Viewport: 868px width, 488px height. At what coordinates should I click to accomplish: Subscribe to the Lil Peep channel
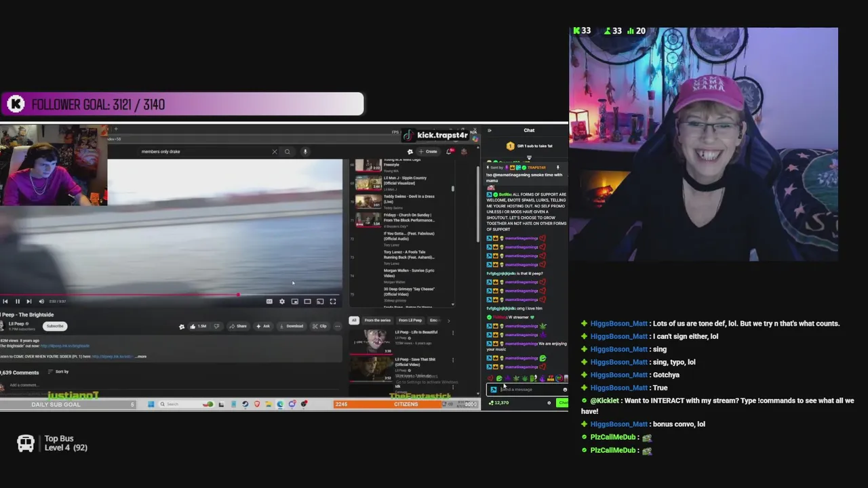(x=55, y=326)
